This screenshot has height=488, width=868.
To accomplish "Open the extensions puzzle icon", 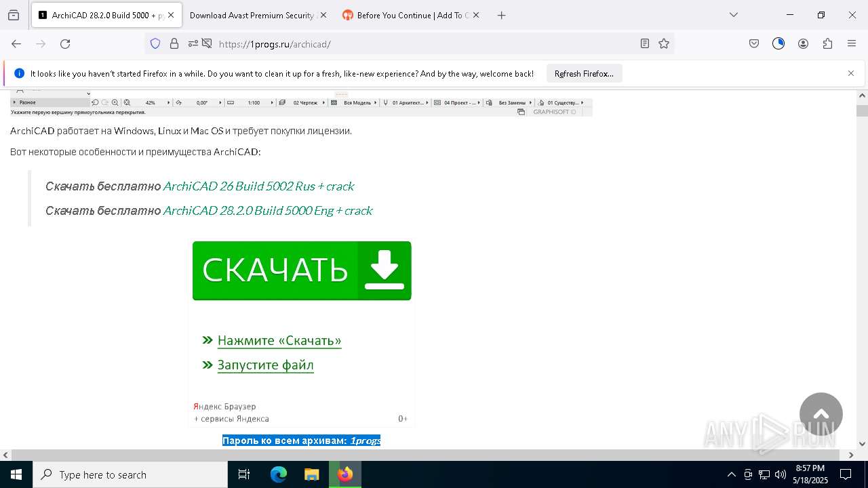I will point(827,43).
